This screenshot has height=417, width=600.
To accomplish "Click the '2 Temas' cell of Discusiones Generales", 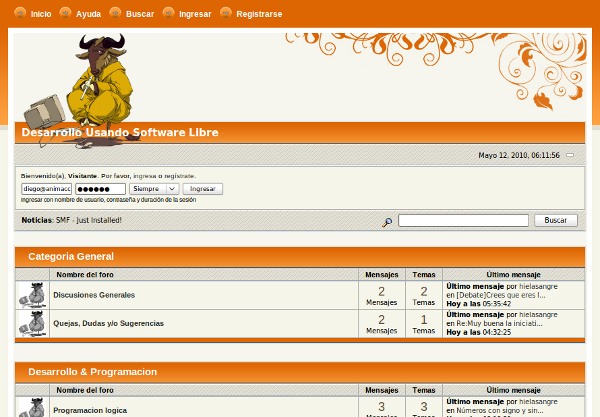I will [x=424, y=295].
